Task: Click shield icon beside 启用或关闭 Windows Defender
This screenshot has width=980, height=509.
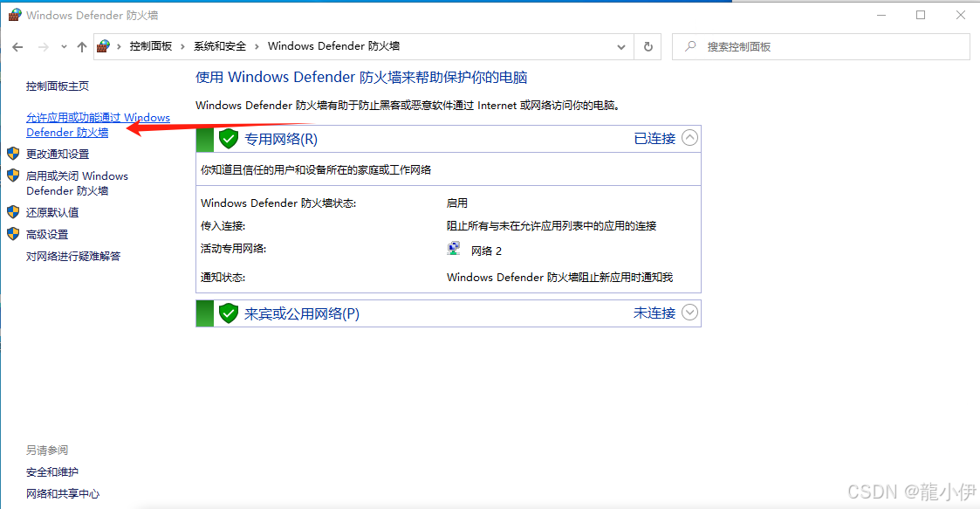Action: (13, 175)
